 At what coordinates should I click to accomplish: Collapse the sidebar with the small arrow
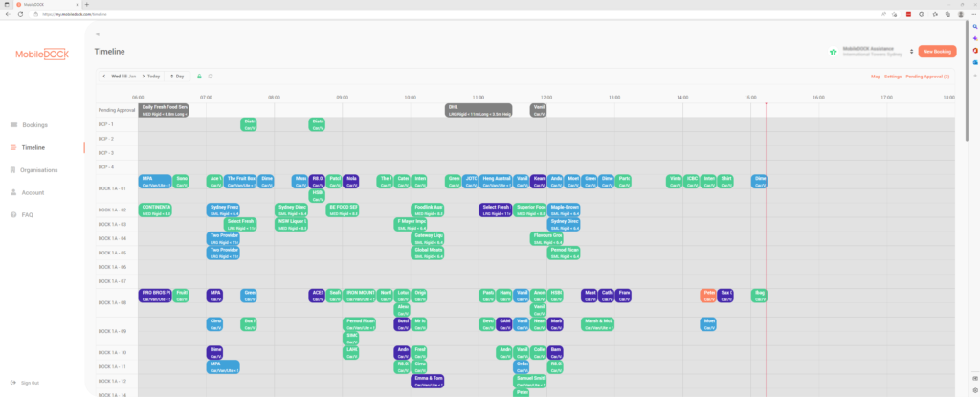click(x=98, y=34)
